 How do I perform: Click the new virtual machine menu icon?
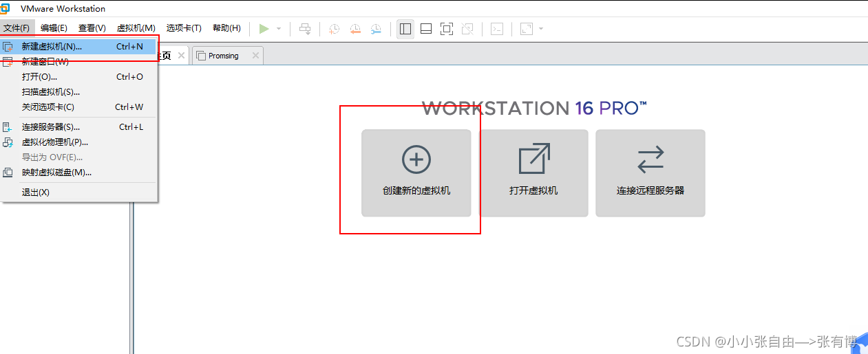pos(8,47)
